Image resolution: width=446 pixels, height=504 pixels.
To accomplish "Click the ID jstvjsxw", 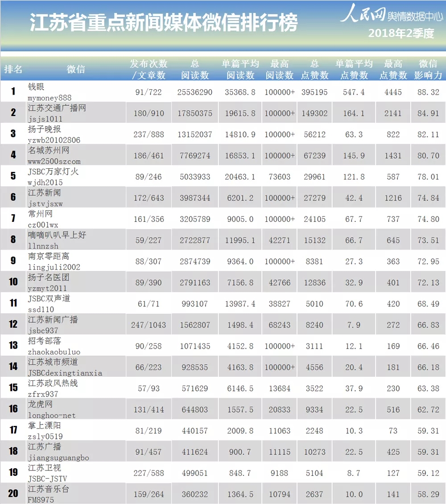I will pyautogui.click(x=45, y=204).
